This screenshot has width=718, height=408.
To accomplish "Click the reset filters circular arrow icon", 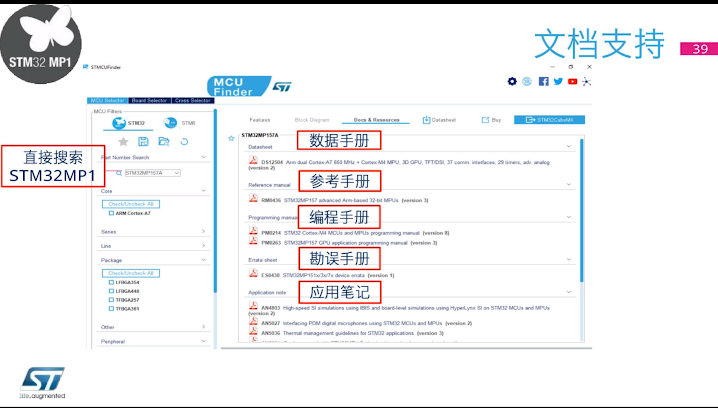I will point(184,141).
